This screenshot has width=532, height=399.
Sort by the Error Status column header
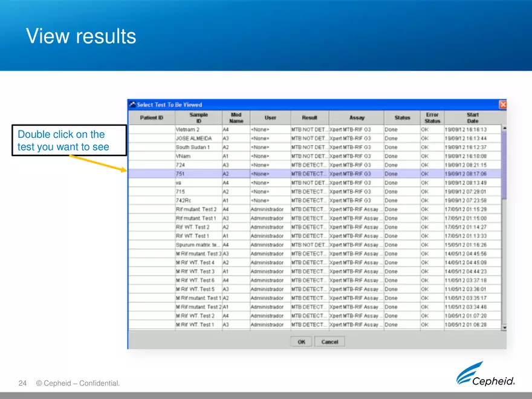[x=432, y=117]
